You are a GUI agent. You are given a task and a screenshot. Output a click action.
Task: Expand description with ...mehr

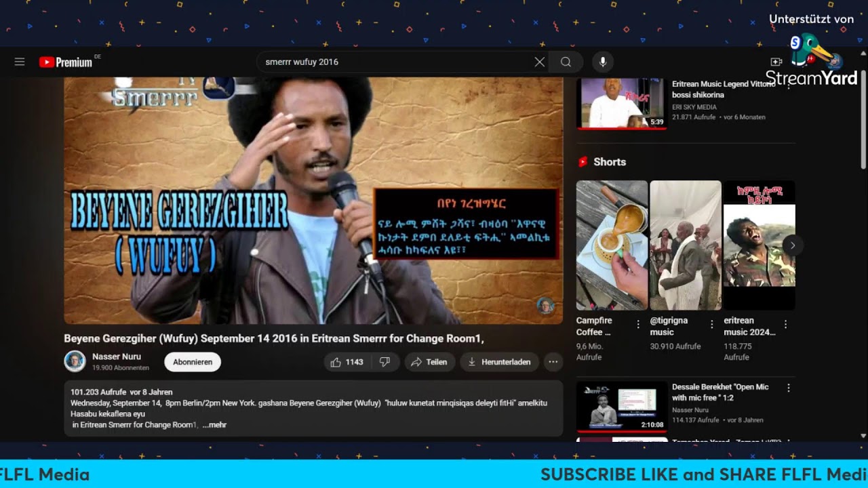214,425
